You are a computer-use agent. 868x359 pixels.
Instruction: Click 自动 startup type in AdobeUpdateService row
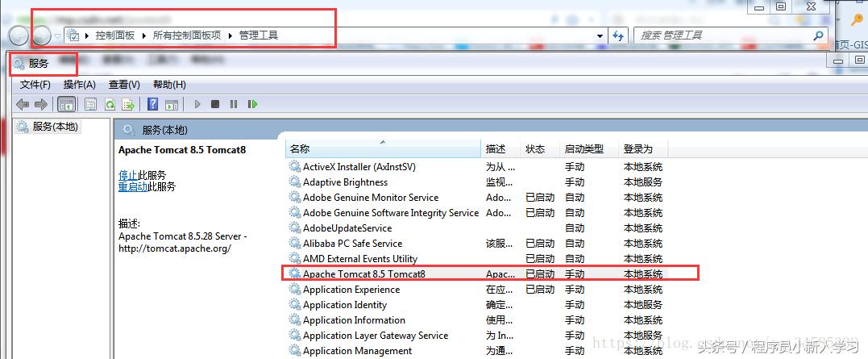point(575,228)
